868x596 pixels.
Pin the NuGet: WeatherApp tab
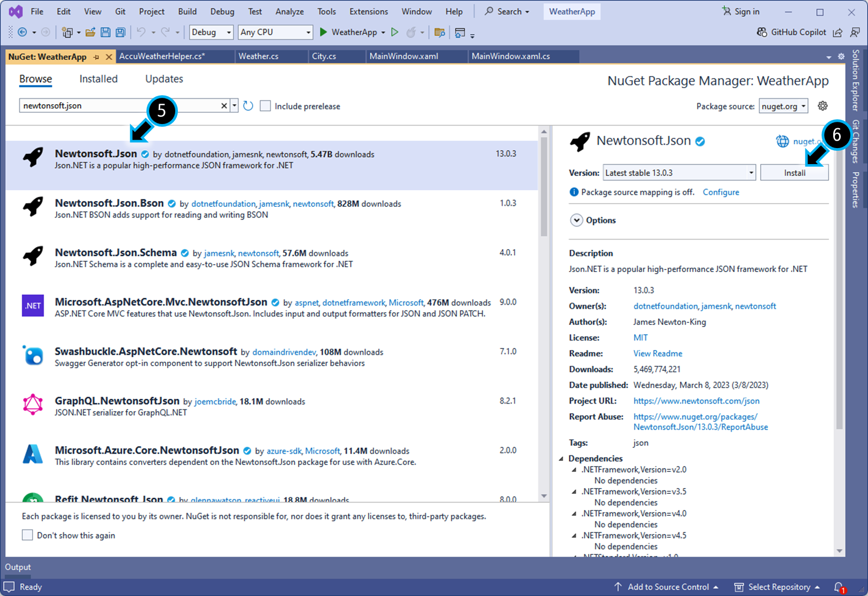point(96,57)
